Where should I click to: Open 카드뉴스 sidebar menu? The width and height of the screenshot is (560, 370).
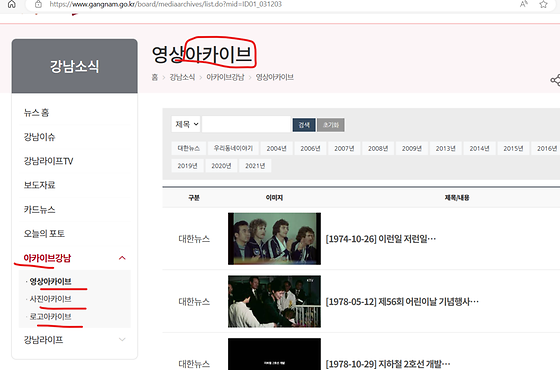(x=39, y=209)
